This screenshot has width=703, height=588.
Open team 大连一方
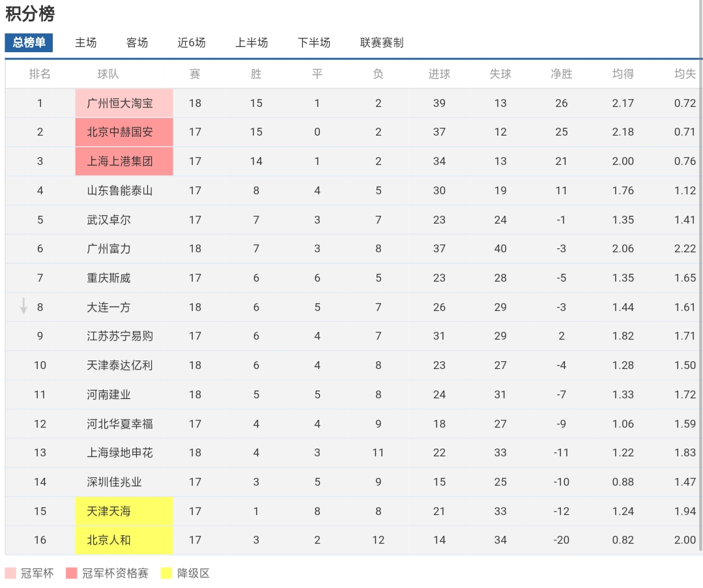point(109,307)
